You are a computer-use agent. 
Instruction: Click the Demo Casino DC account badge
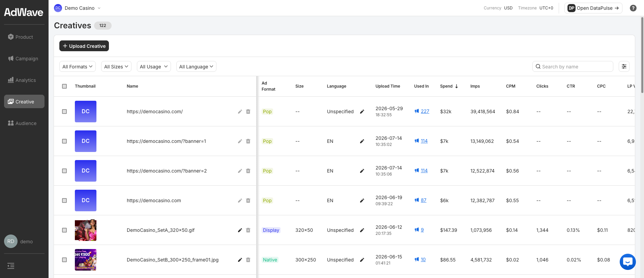[58, 8]
